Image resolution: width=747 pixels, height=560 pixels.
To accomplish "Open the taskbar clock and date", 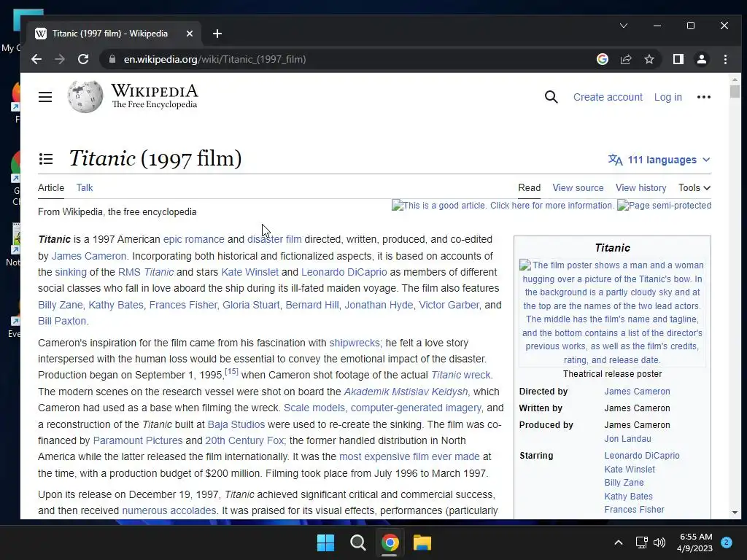I will click(695, 542).
